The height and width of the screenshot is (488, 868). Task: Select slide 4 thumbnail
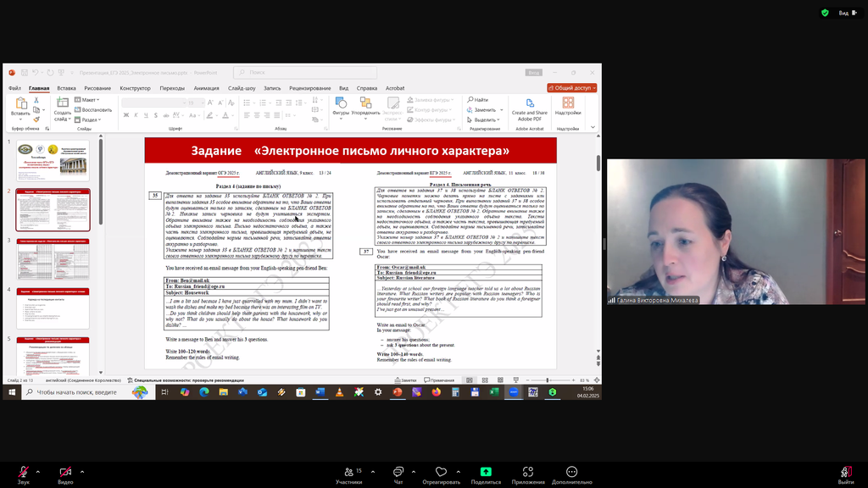53,308
